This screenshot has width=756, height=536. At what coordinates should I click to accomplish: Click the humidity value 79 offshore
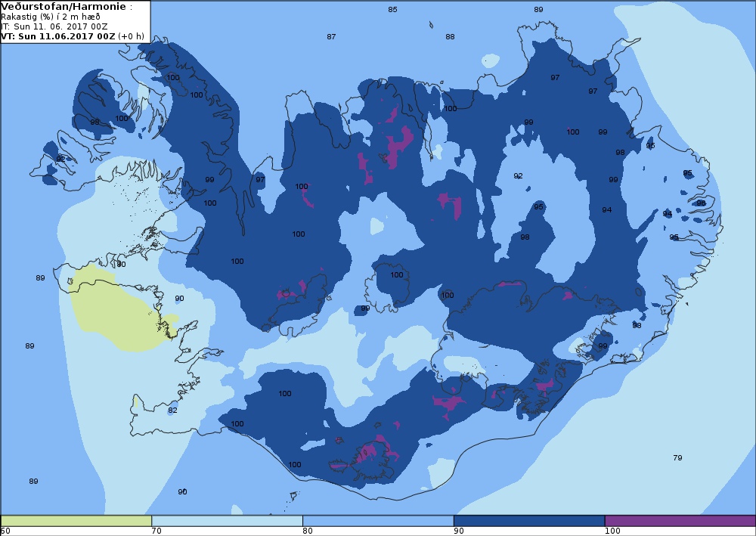click(x=677, y=458)
